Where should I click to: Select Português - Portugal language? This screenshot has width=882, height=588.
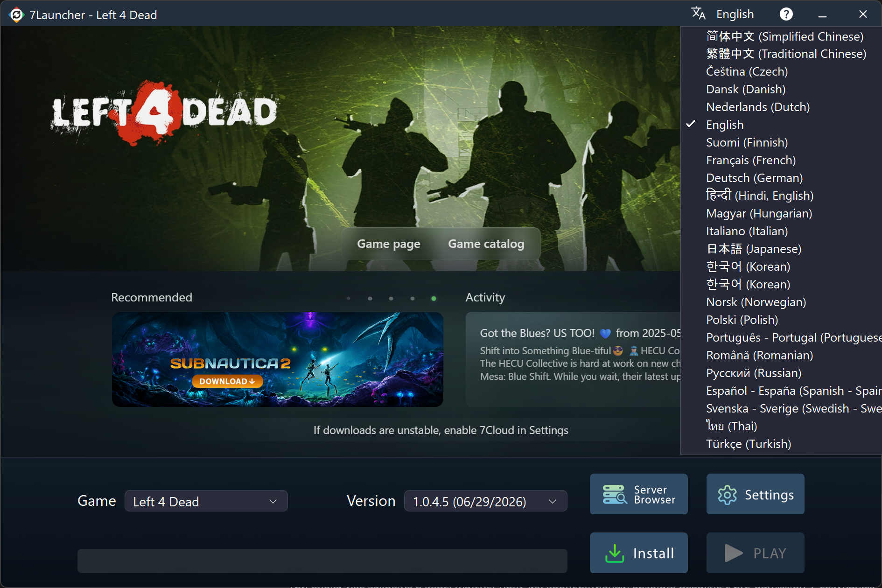(782, 338)
